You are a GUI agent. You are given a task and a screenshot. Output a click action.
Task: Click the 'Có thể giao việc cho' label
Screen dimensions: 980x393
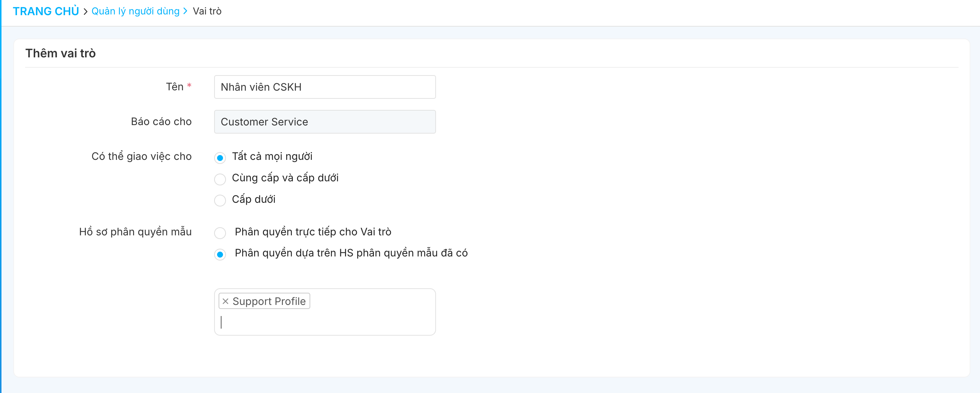[x=141, y=157]
